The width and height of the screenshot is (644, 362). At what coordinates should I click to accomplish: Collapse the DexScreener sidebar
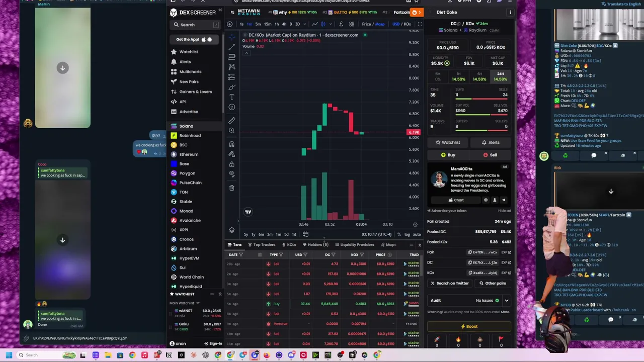coord(220,11)
